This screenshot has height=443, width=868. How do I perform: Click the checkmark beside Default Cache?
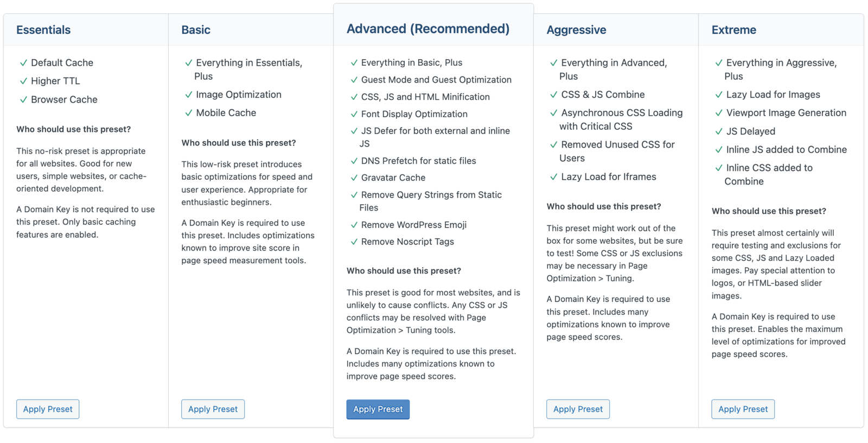pyautogui.click(x=23, y=63)
